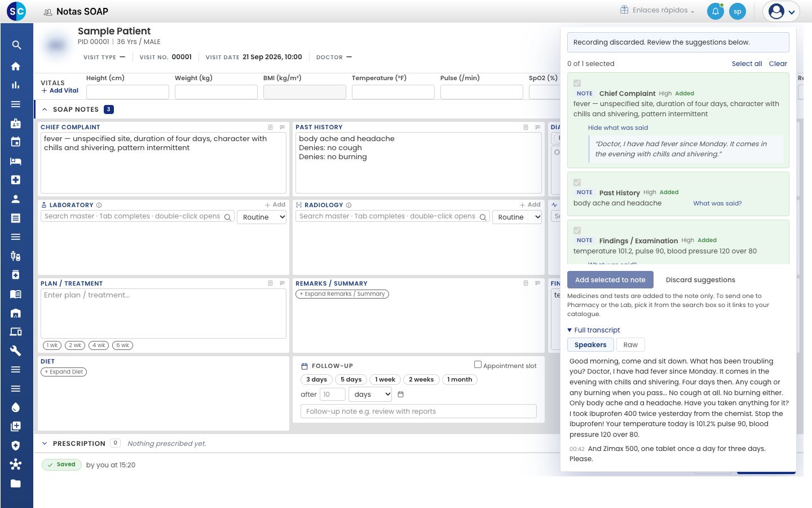
Task: Open the Radiology Routine priority dropdown
Action: pos(517,217)
